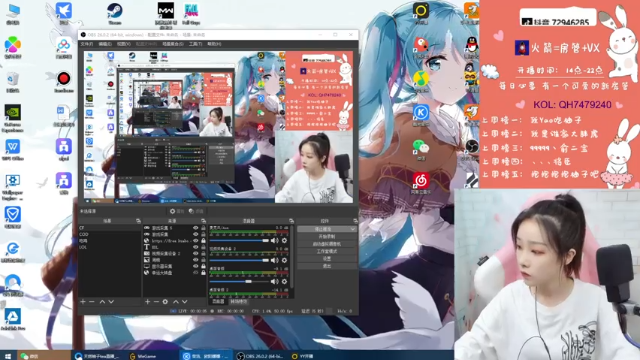This screenshot has width=640, height=360.
Task: Open Fall Guys desktop shortcut
Action: pos(191,14)
